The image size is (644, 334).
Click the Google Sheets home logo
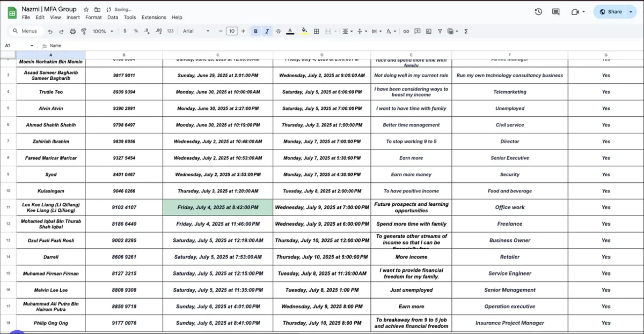12,13
